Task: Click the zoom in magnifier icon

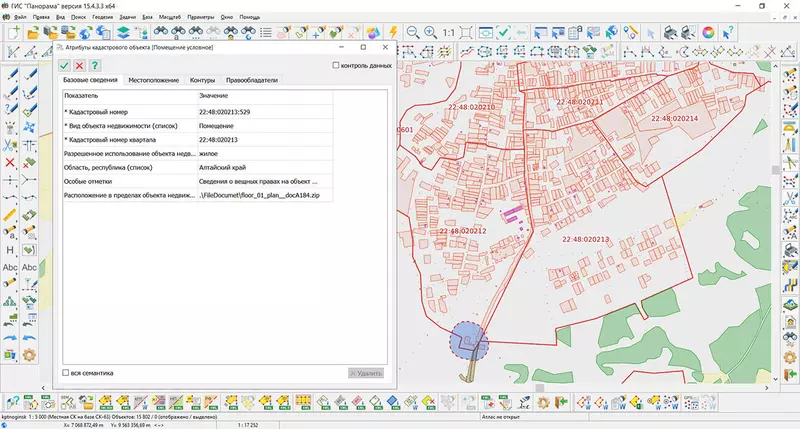Action: (x=429, y=33)
